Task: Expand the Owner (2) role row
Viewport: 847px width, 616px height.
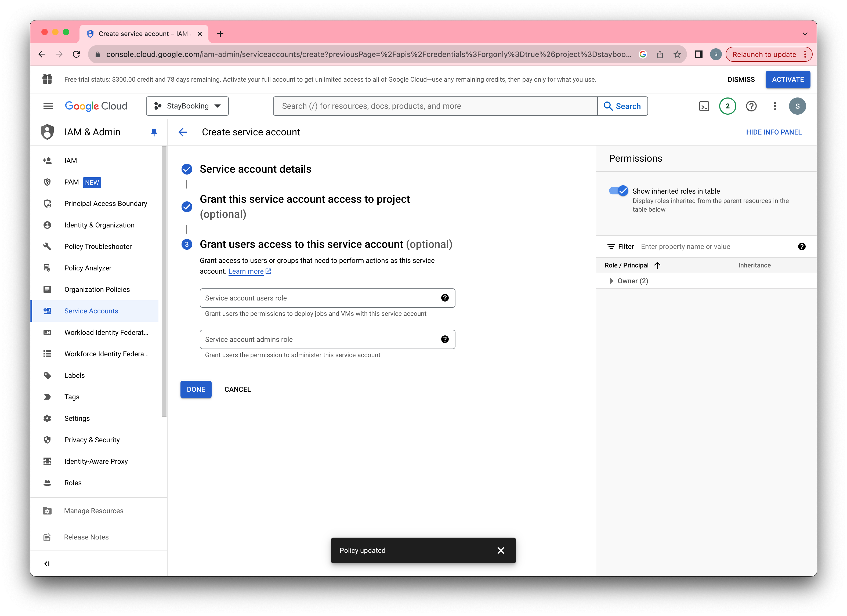Action: click(611, 281)
